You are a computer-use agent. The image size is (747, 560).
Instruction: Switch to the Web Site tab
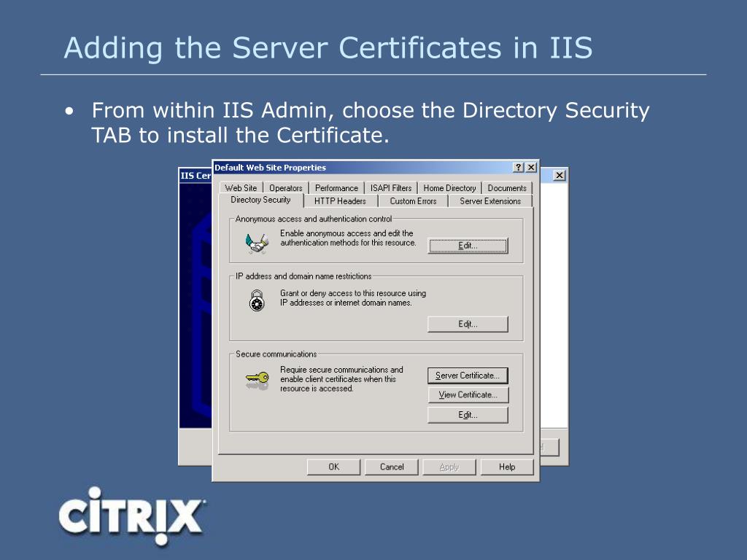241,188
